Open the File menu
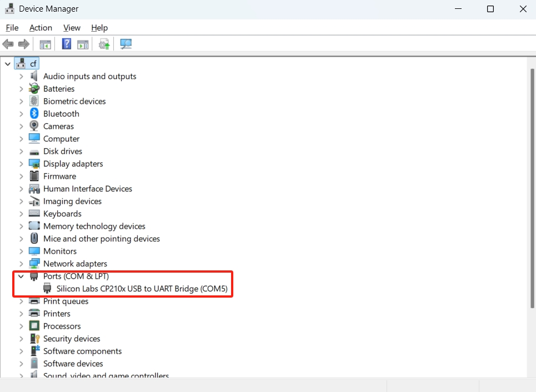Screen dimensions: 536x392 click(12, 28)
